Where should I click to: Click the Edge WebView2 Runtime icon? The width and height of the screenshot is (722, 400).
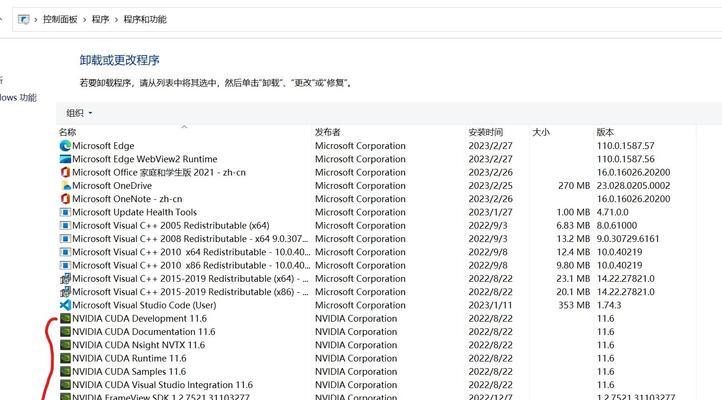pyautogui.click(x=65, y=159)
